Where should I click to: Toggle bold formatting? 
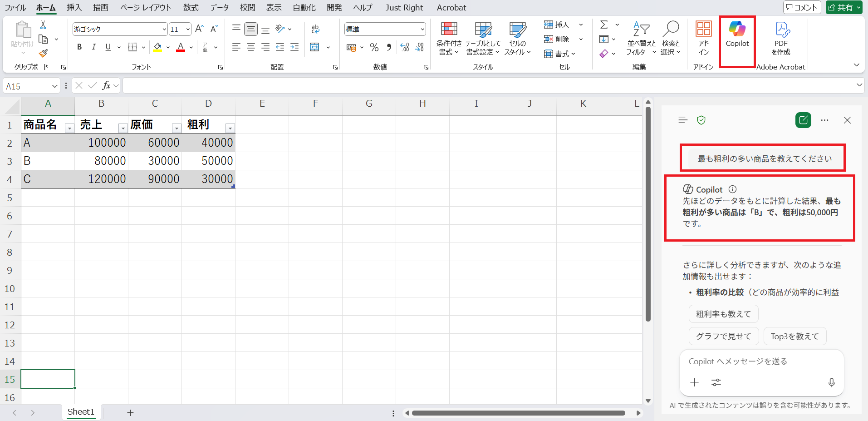click(79, 47)
